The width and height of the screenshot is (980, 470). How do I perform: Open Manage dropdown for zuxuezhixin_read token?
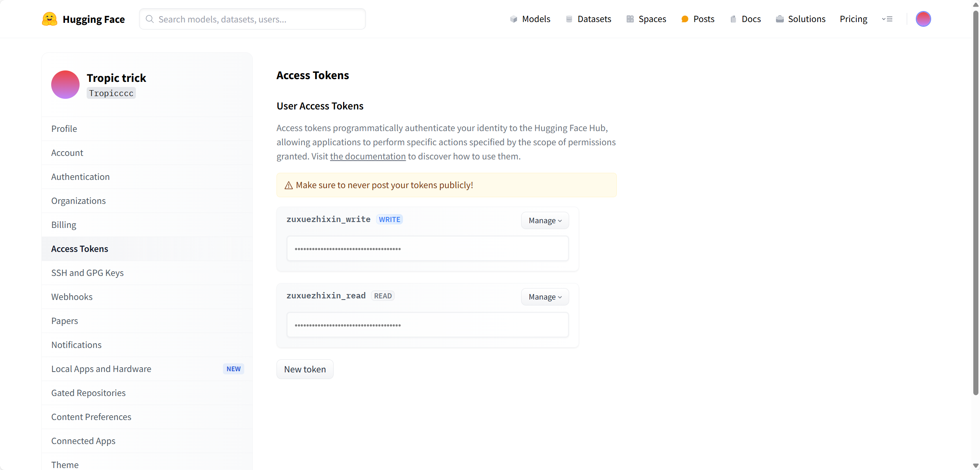(x=545, y=297)
